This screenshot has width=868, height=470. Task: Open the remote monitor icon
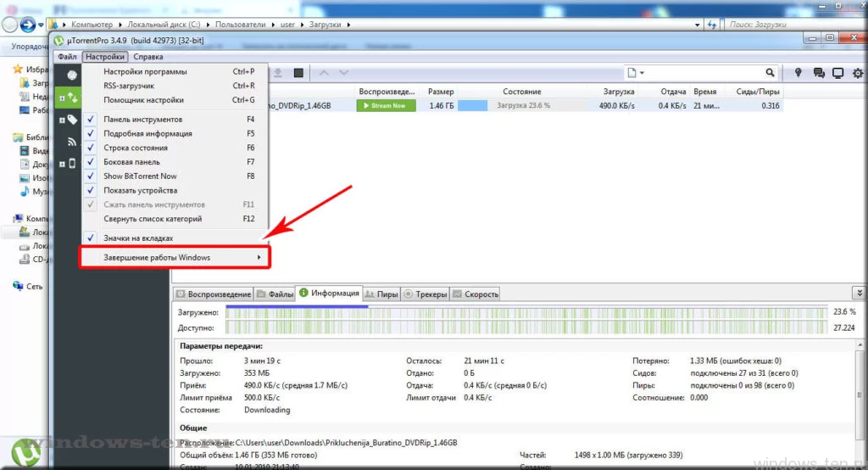pyautogui.click(x=838, y=73)
